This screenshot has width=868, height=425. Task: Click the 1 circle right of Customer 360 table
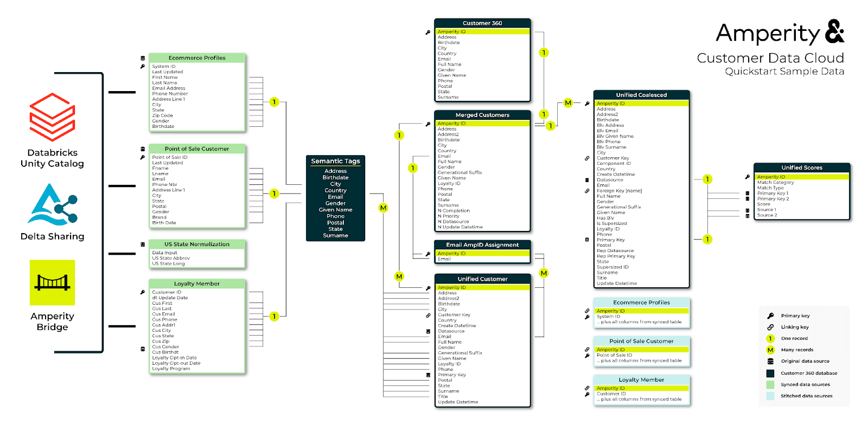544,53
